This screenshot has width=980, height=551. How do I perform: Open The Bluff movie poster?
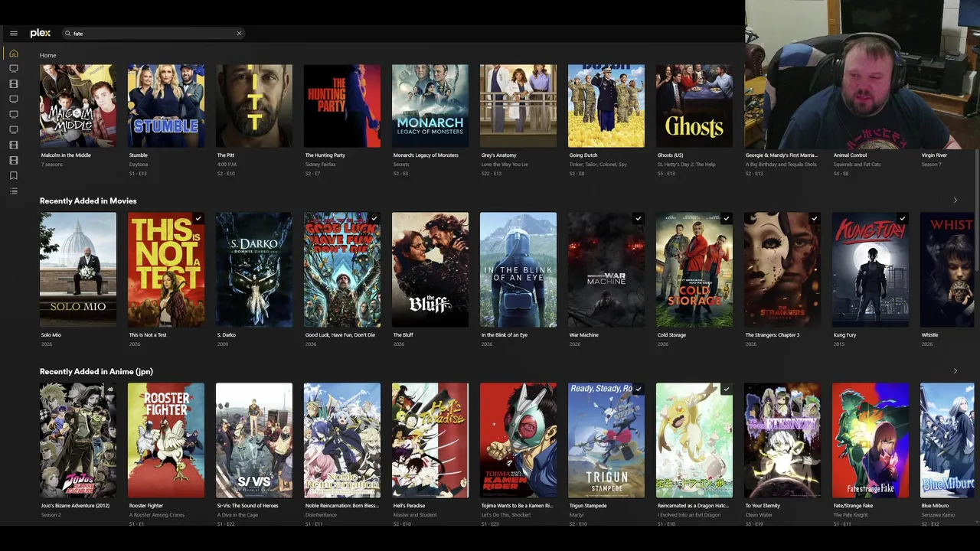tap(430, 269)
